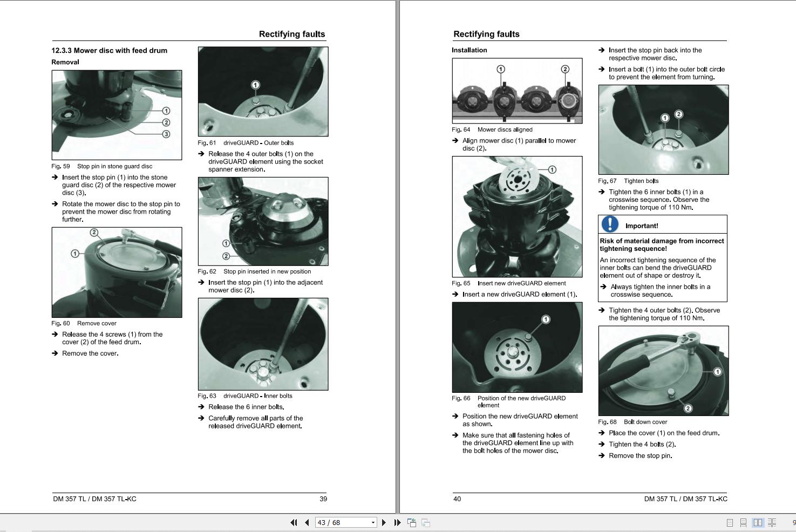Go forward to the next view
796x532 pixels.
(x=426, y=522)
